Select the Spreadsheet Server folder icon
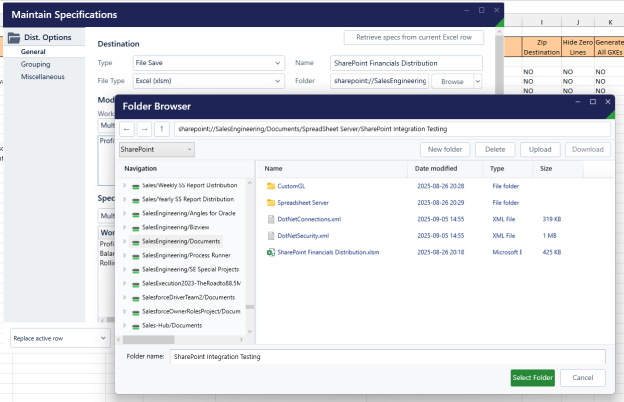This screenshot has height=402, width=624. coord(270,202)
